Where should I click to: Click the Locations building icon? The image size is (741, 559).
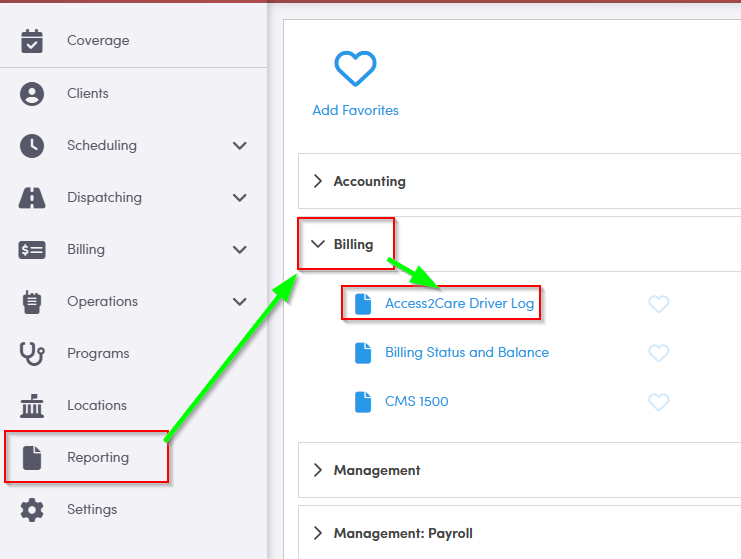[32, 406]
